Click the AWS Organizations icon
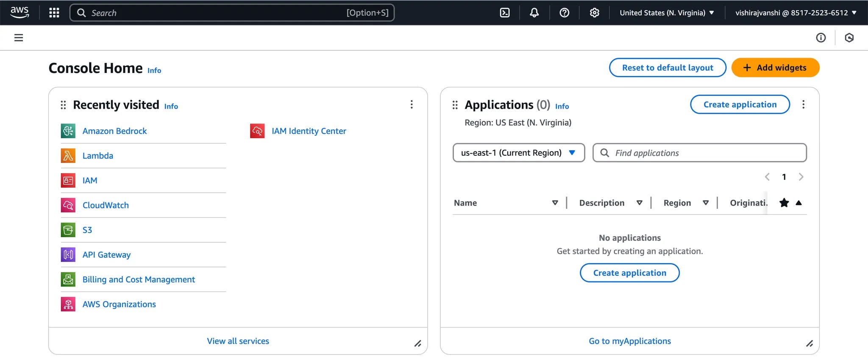 pos(68,304)
